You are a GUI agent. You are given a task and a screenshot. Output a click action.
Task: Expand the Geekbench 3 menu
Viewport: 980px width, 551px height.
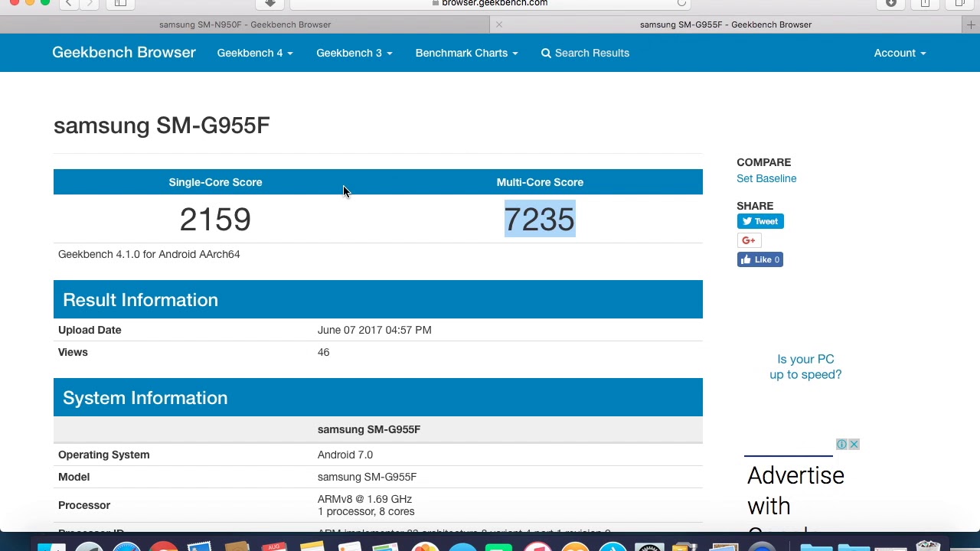coord(354,53)
